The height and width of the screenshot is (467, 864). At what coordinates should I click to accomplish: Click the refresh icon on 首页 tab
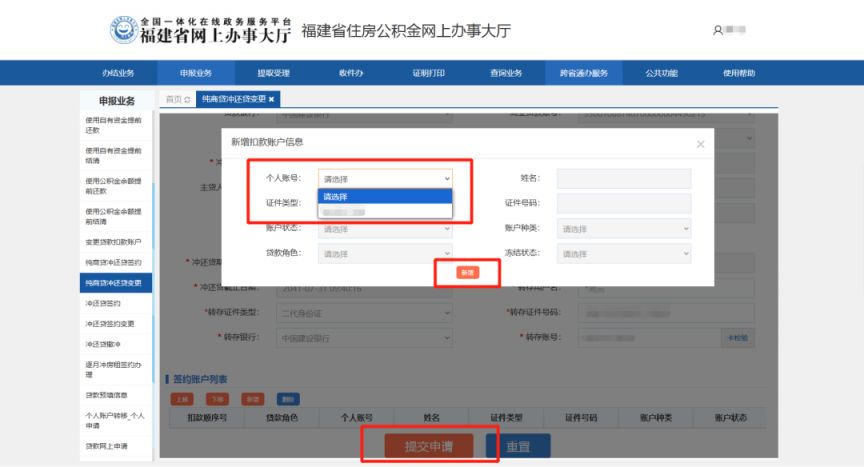coord(187,100)
